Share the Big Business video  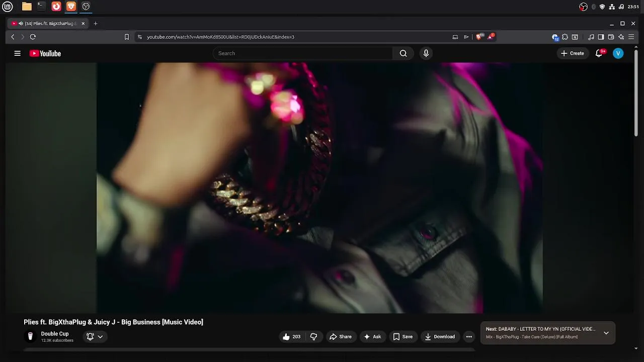coord(341,337)
